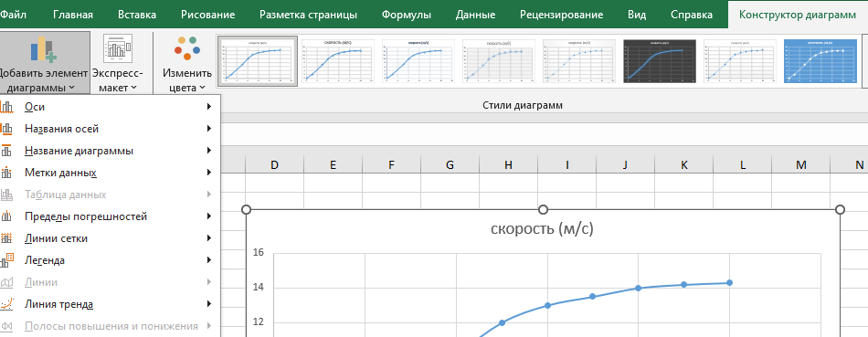868x337 pixels.
Task: Select column H header
Action: point(508,164)
